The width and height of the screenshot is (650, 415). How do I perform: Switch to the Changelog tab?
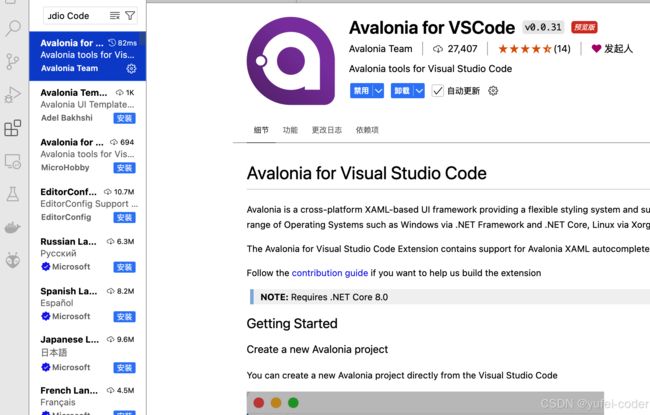tap(327, 130)
